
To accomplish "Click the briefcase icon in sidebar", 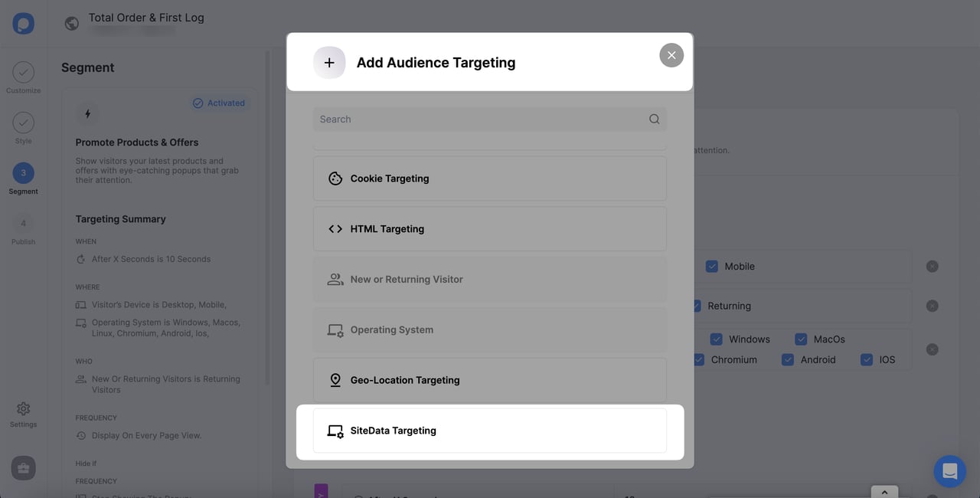I will (x=23, y=468).
